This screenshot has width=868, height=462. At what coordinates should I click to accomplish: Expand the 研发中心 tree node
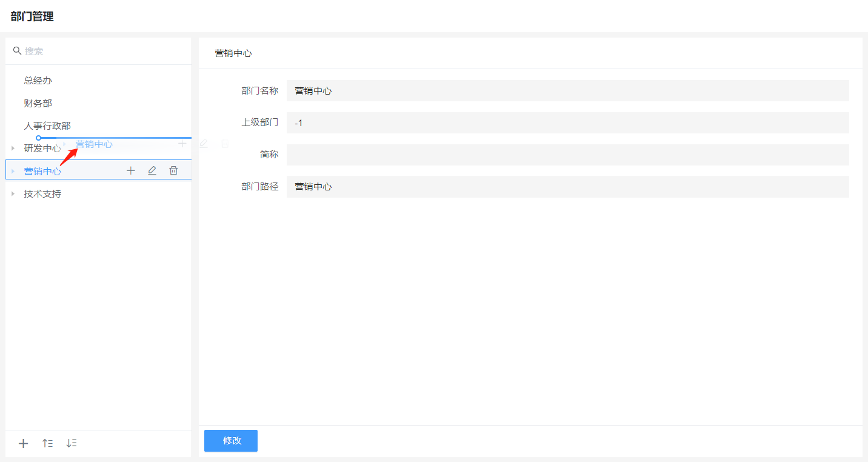tap(13, 148)
